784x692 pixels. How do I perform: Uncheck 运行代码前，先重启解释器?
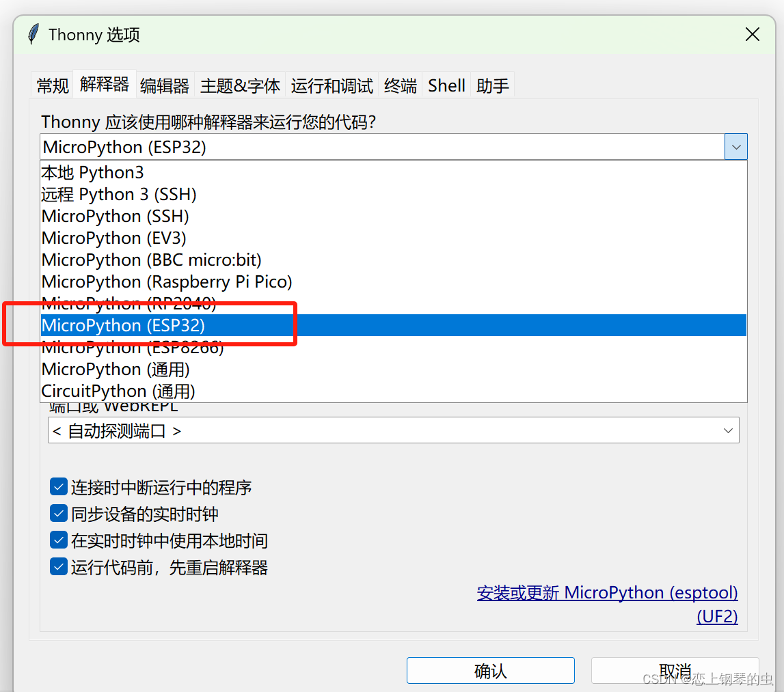[59, 566]
